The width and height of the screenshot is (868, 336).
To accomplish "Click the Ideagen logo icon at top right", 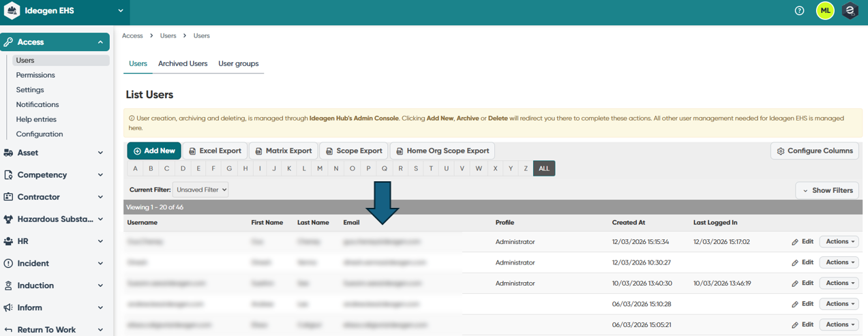I will point(850,11).
